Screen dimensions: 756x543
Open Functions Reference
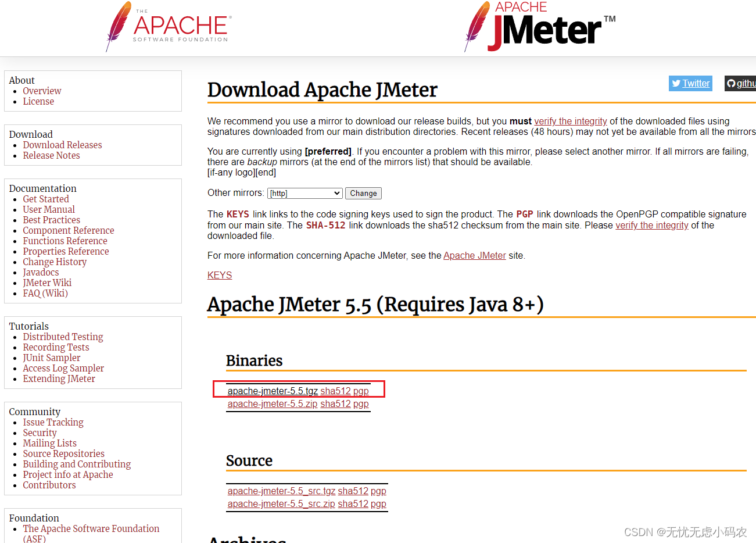[65, 241]
